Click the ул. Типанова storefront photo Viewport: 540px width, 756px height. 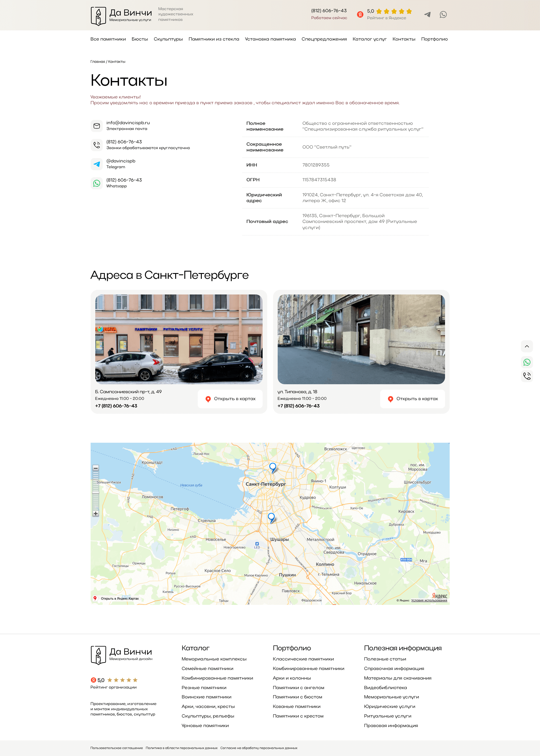[361, 339]
